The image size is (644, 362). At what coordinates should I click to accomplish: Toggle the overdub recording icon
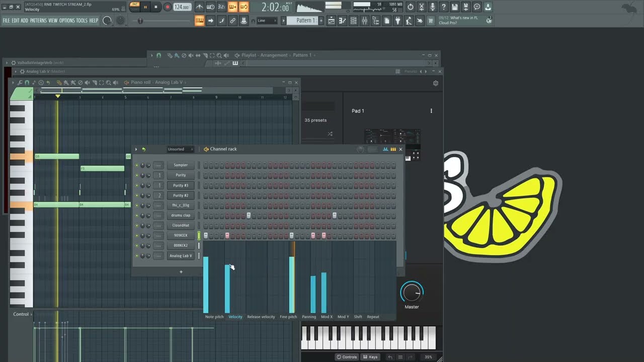click(233, 7)
